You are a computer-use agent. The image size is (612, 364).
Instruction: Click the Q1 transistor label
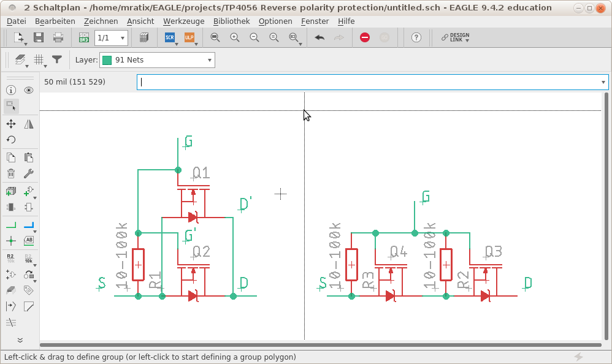pos(201,172)
